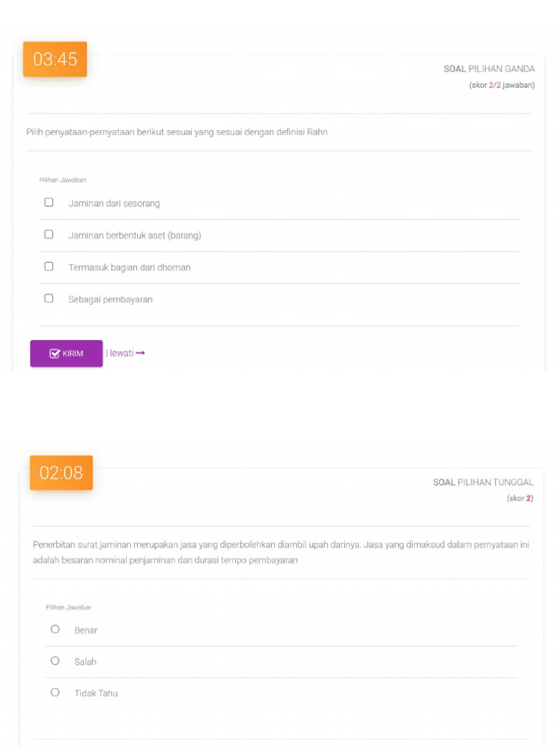Click the arrow icon next to lewati
The height and width of the screenshot is (747, 560).
click(x=141, y=353)
